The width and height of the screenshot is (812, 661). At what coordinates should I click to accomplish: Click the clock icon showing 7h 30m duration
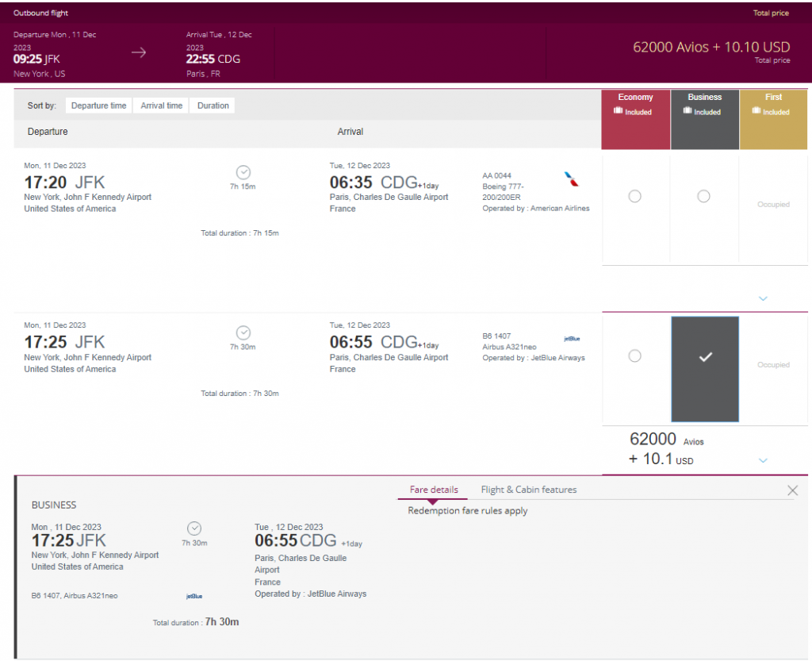pos(243,332)
